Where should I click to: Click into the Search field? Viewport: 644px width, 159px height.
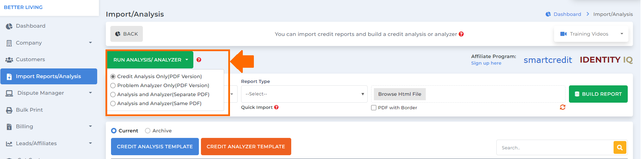click(555, 148)
